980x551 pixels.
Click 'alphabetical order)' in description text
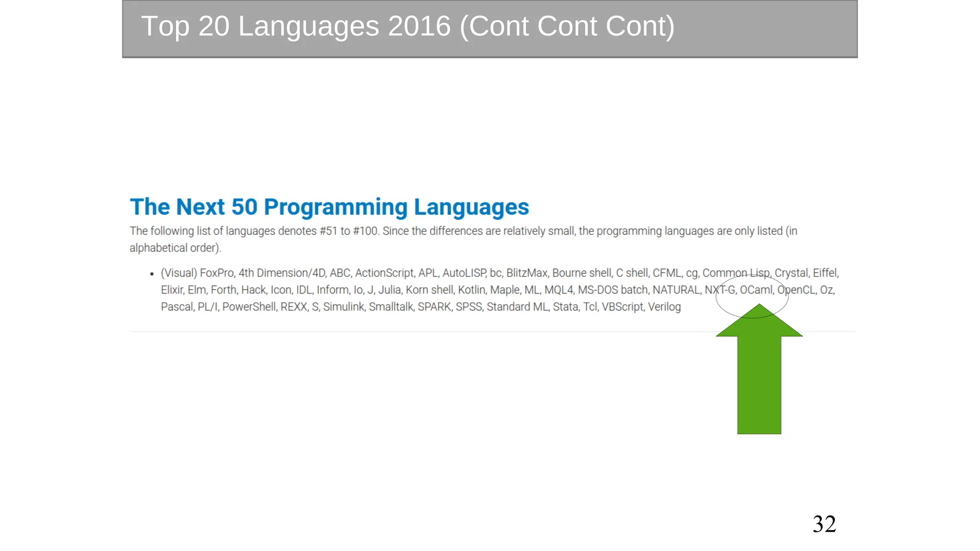coord(175,248)
